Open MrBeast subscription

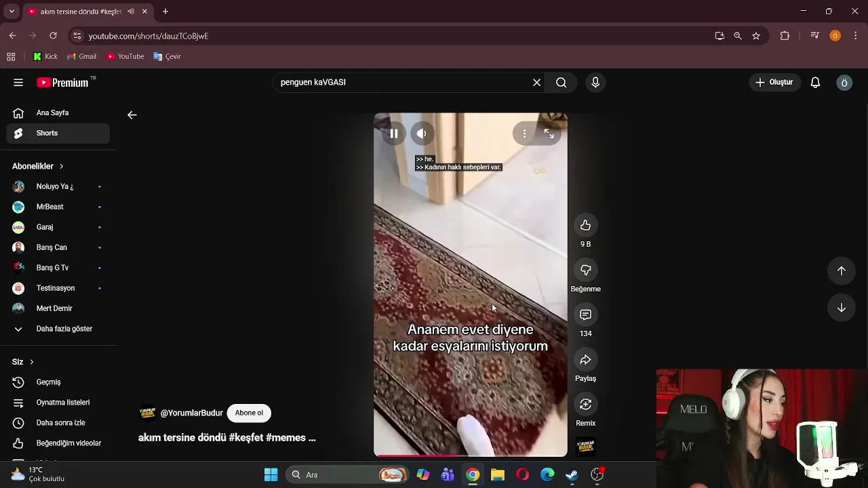[58, 207]
